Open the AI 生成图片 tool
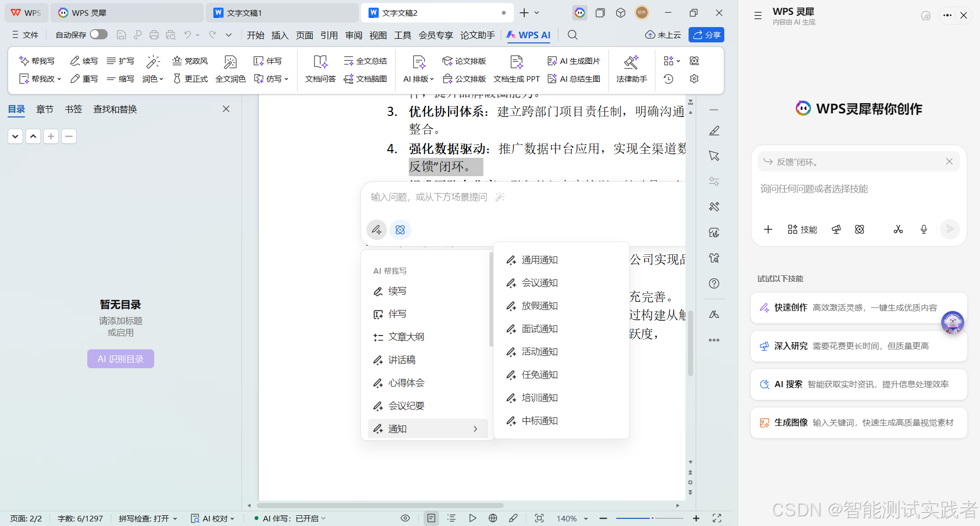 coord(573,61)
